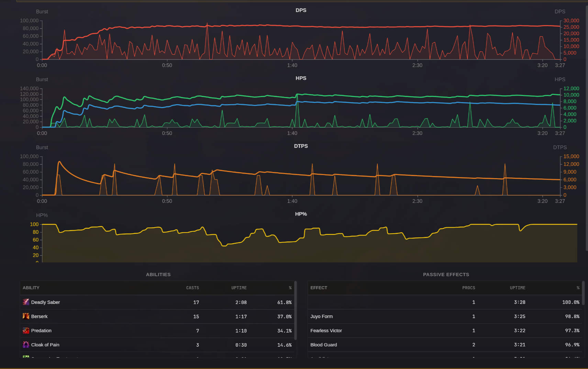Click the Predation ability icon
588x369 pixels.
[x=25, y=330]
